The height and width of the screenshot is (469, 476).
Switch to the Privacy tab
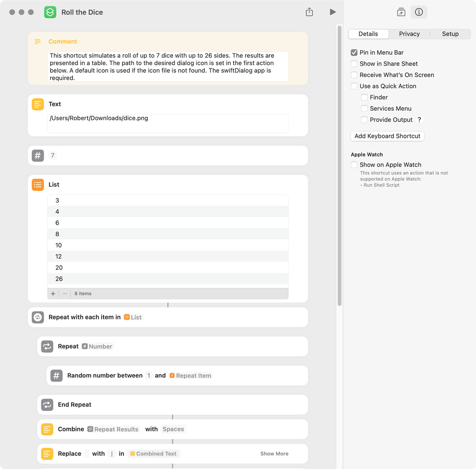pos(409,34)
